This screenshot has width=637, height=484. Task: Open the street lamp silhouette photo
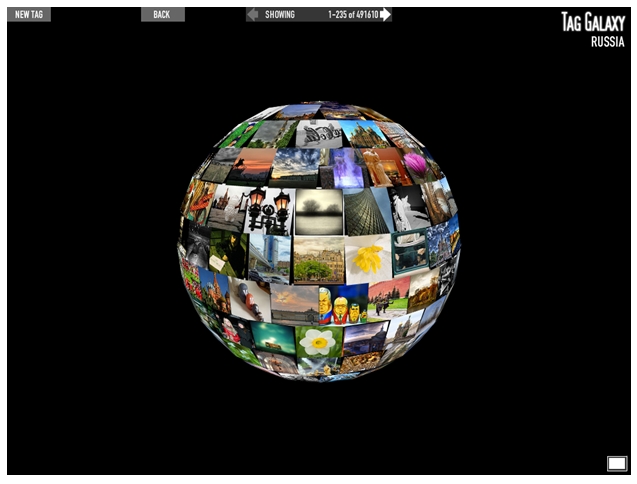(268, 209)
